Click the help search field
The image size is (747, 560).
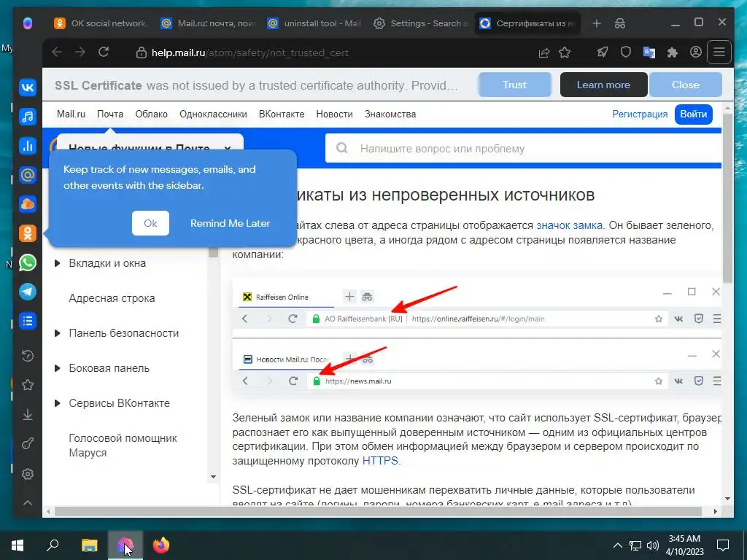[523, 149]
